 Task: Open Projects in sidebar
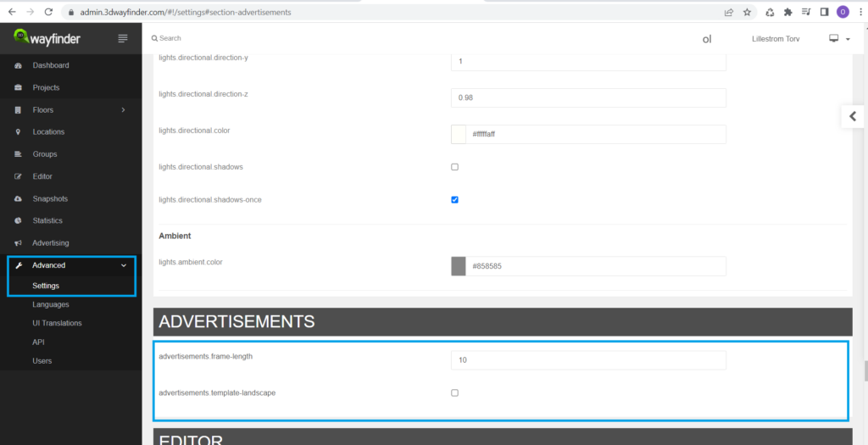(x=46, y=87)
